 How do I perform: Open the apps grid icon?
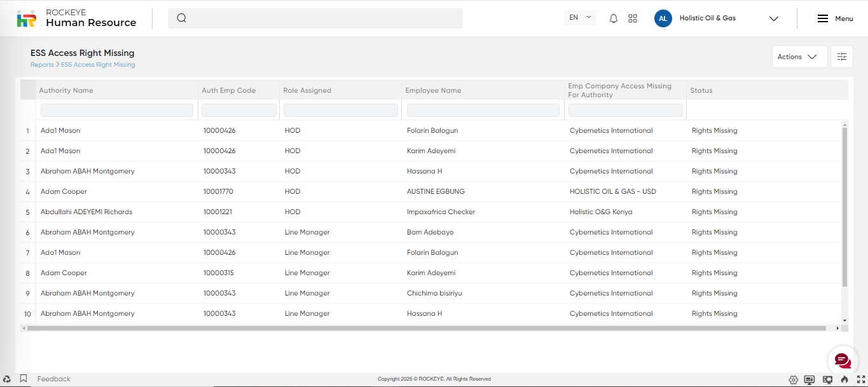click(x=633, y=18)
